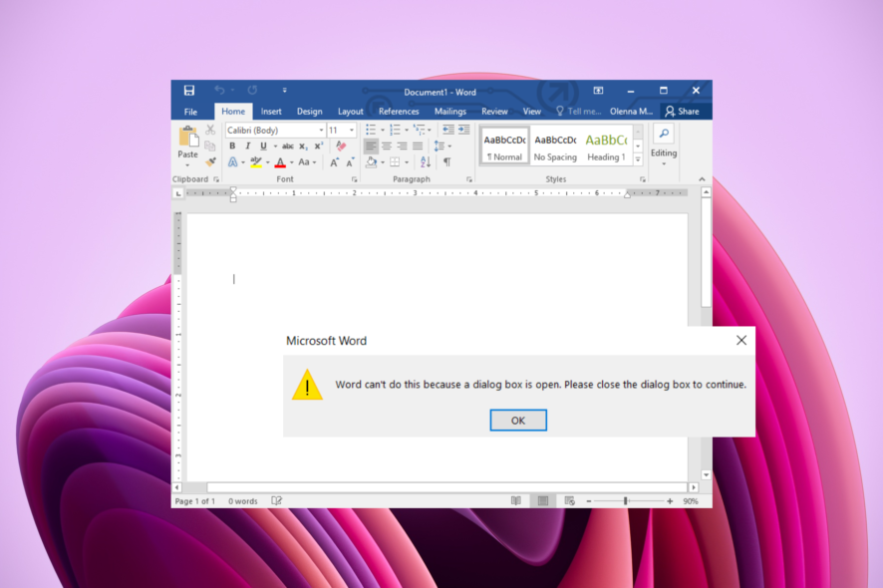Image resolution: width=883 pixels, height=588 pixels.
Task: Switch to the Layout tab
Action: (350, 112)
